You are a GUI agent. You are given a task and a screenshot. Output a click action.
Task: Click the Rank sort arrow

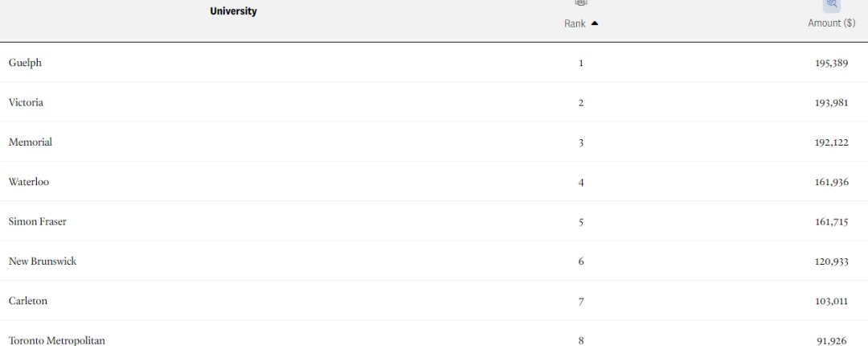[595, 23]
